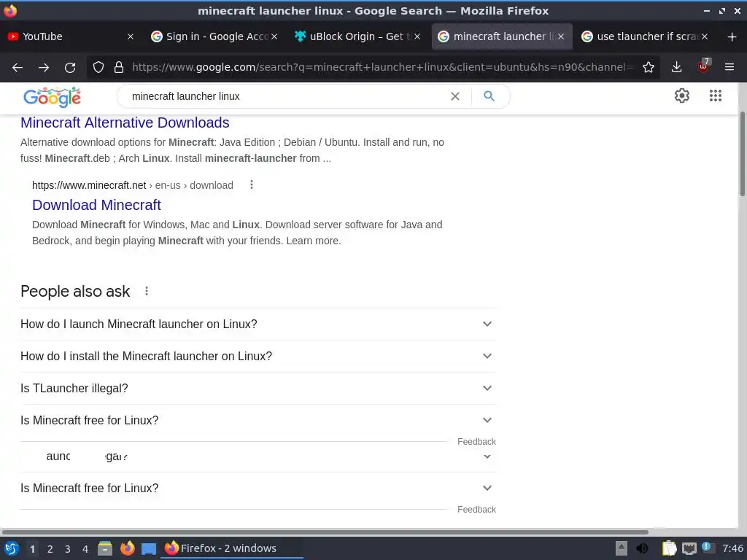747x560 pixels.
Task: Open the file manager from the taskbar
Action: [x=105, y=548]
